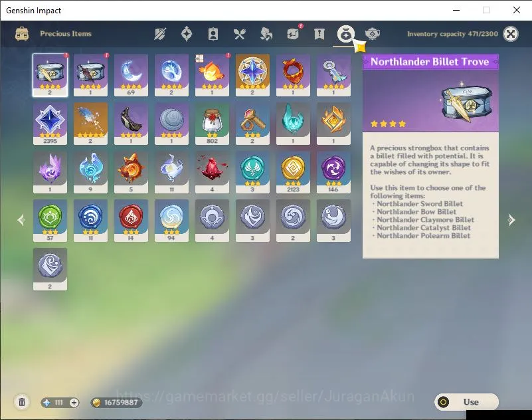Add Primogems with the plus button

74,403
